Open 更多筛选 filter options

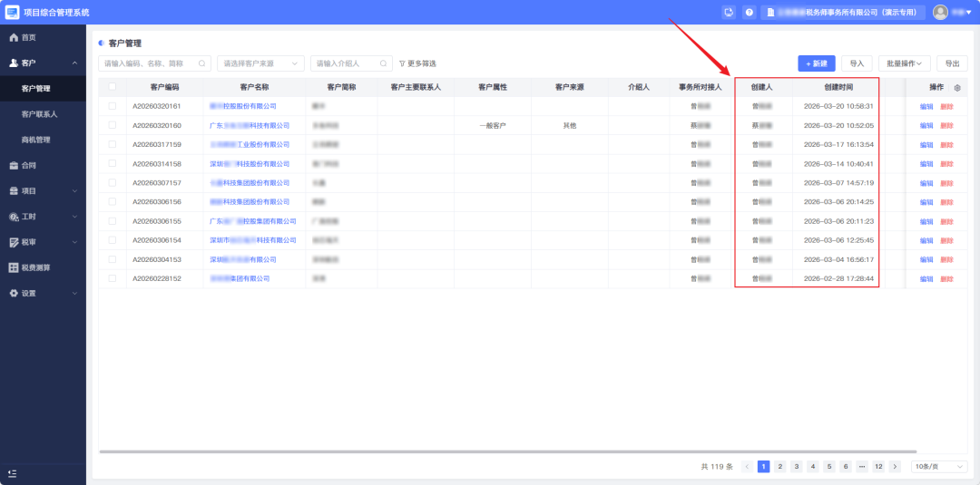pyautogui.click(x=417, y=63)
